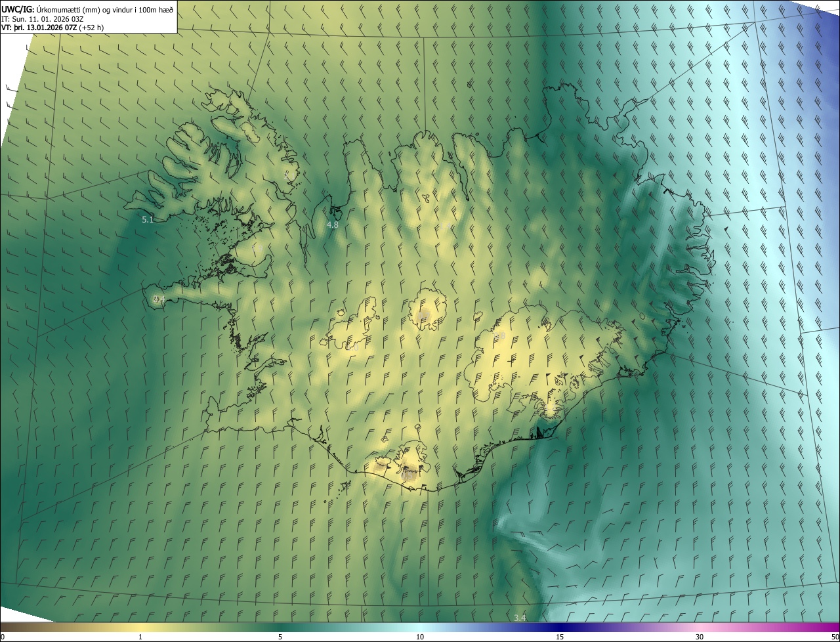The width and height of the screenshot is (840, 642).
Task: Click the 0 tick on the color scale
Action: point(3,637)
